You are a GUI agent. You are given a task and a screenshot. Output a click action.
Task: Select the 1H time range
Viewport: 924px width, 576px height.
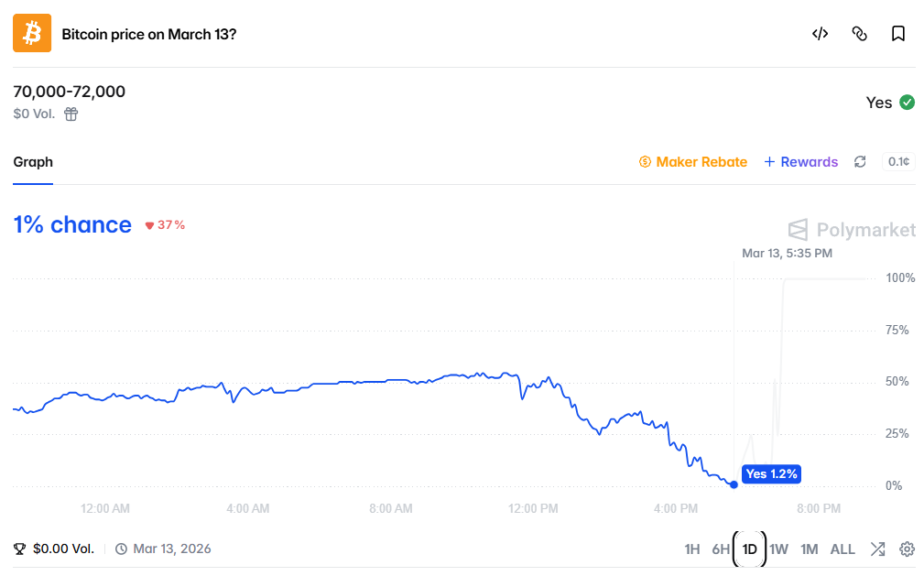[692, 549]
